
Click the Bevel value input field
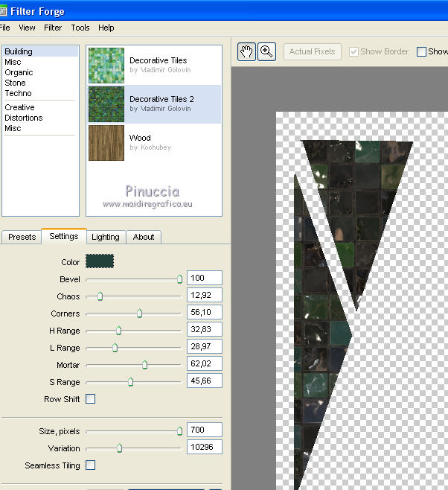coord(204,279)
